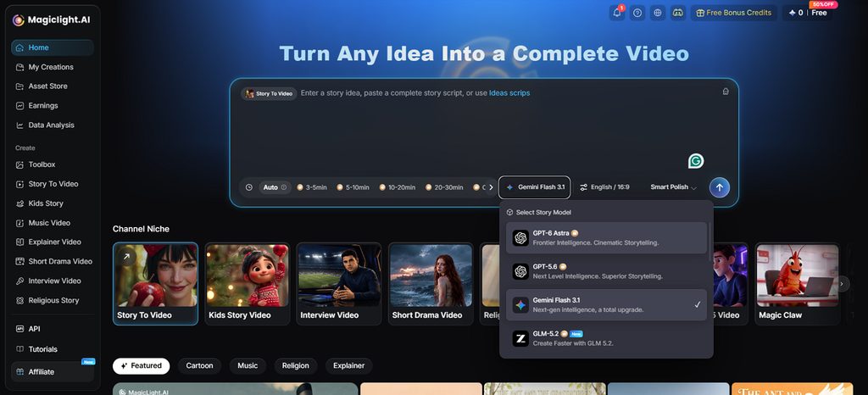Screen dimensions: 868x395
Task: Click the Tutorials book icon
Action: click(x=20, y=349)
